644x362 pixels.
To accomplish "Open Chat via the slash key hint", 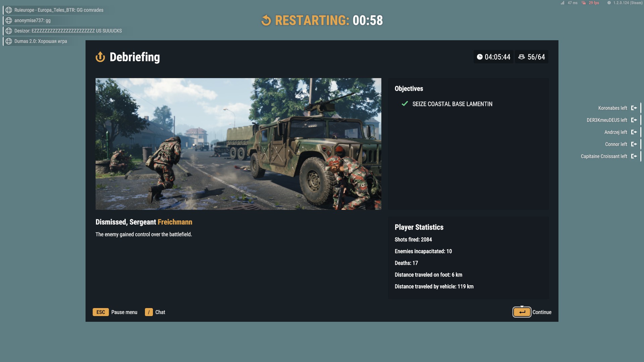I will tap(149, 312).
